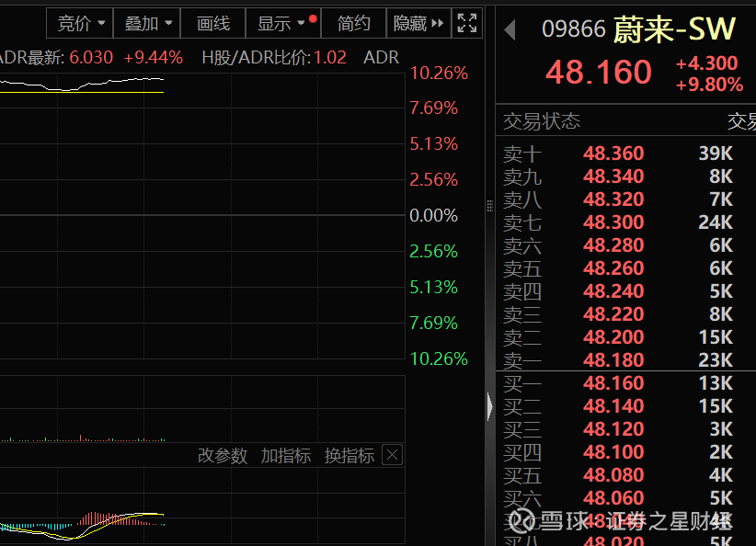Click the 0.00% axis label
This screenshot has width=756, height=546.
point(433,215)
